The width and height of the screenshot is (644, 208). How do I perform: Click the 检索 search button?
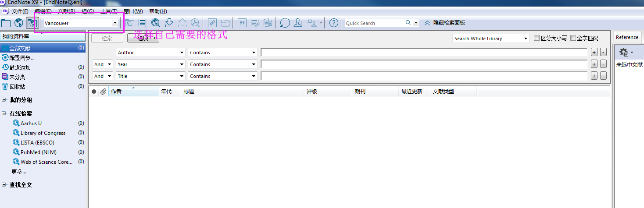click(x=107, y=39)
